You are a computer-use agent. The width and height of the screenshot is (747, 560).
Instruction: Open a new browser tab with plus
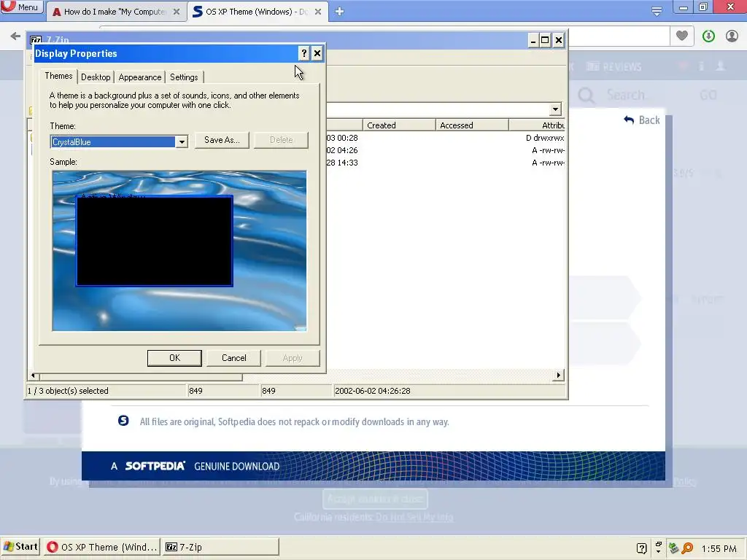[x=339, y=12]
